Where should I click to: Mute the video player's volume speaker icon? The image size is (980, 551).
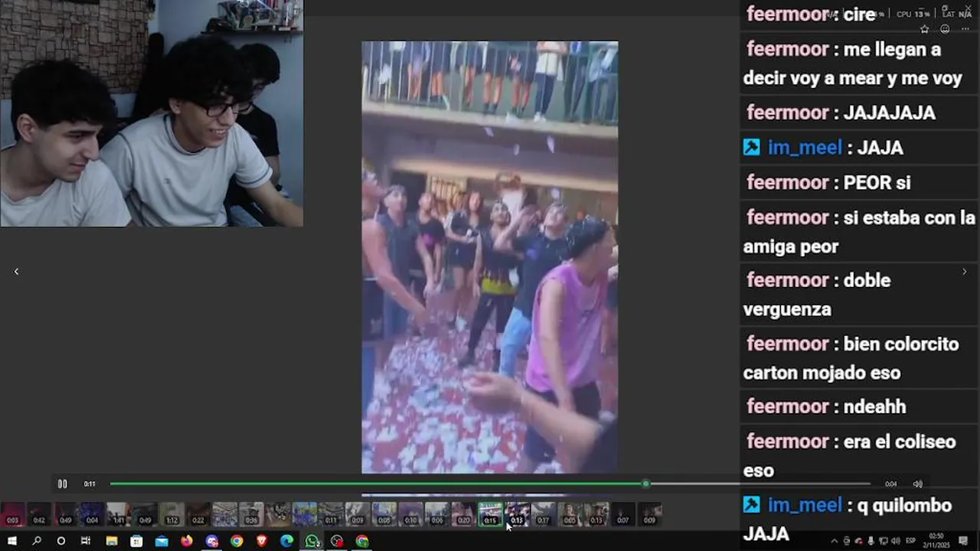click(917, 484)
